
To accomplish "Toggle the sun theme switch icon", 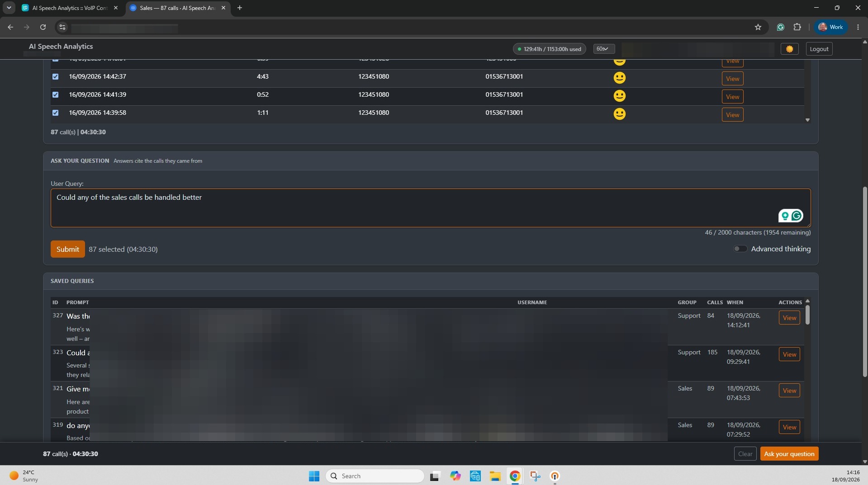I will [789, 49].
